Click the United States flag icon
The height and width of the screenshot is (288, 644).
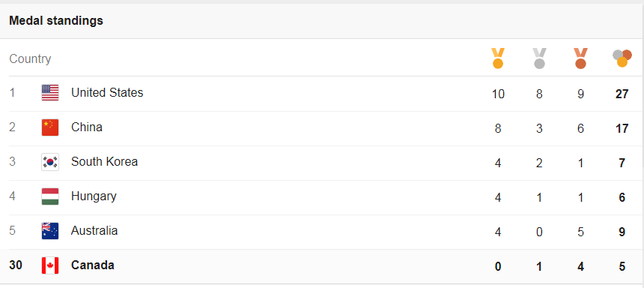[x=50, y=92]
